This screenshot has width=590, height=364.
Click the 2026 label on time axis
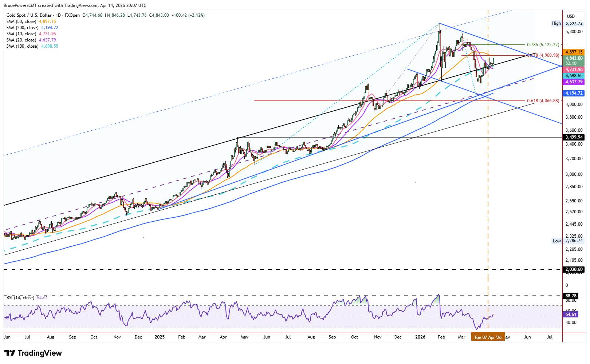[x=420, y=337]
